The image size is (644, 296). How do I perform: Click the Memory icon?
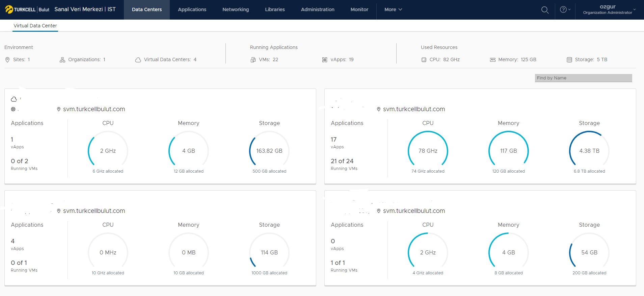[x=493, y=60]
